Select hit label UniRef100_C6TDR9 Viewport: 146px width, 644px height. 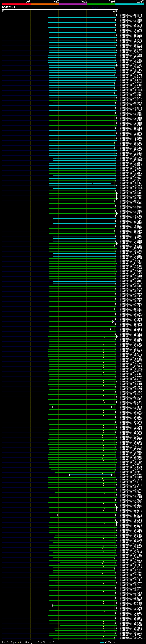tap(131, 70)
